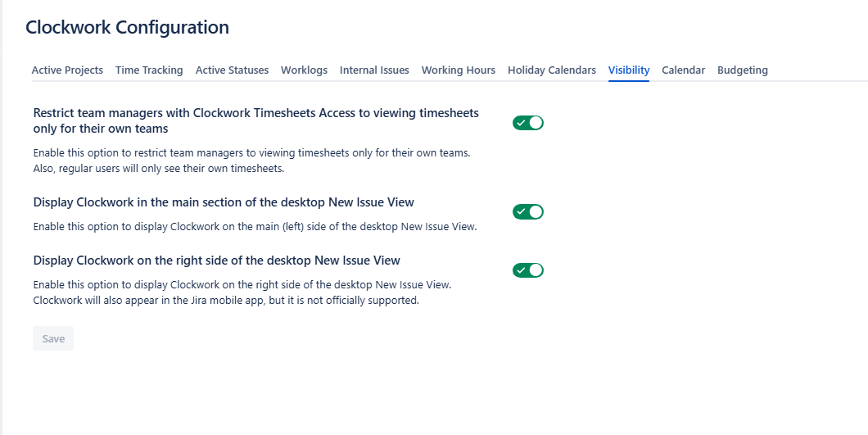Go to the Calendar tab
This screenshot has width=868, height=435.
pos(683,70)
